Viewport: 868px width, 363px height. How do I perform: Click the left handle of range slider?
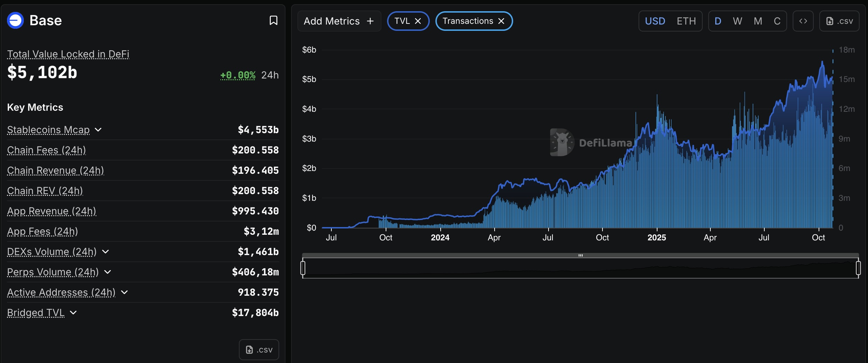(x=303, y=268)
